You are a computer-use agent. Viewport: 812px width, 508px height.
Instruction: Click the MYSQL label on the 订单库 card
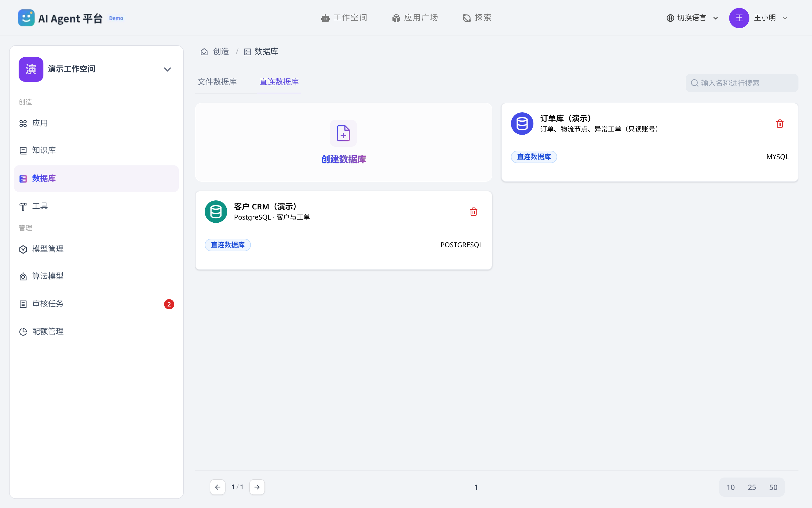tap(777, 157)
